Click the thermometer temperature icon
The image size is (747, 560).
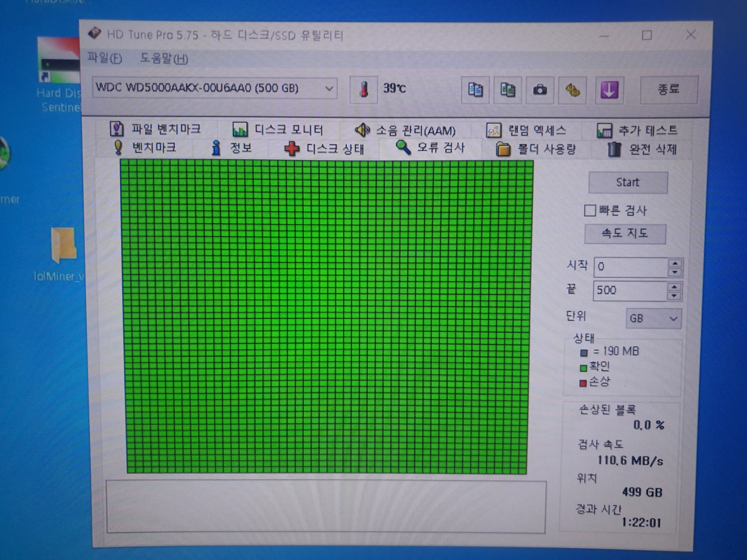pyautogui.click(x=364, y=89)
